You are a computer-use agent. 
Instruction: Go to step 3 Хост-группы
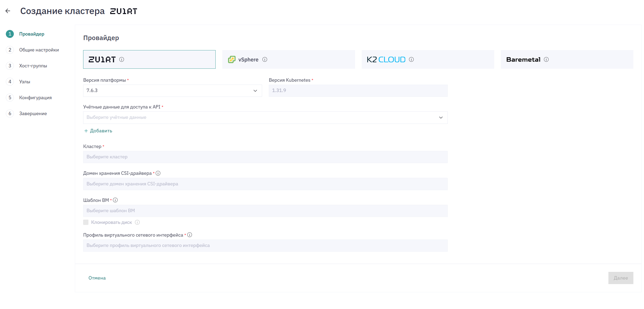click(x=27, y=66)
